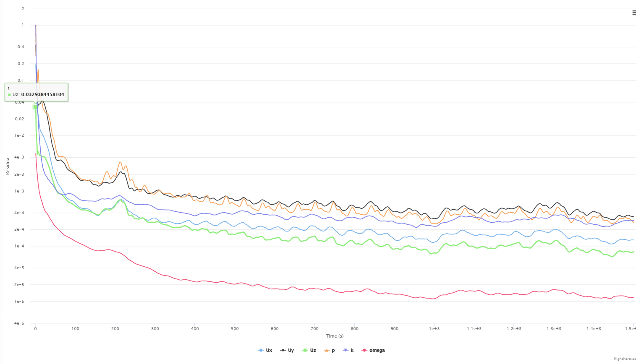
Task: Hide the Uy series using its legend text
Action: pyautogui.click(x=291, y=351)
